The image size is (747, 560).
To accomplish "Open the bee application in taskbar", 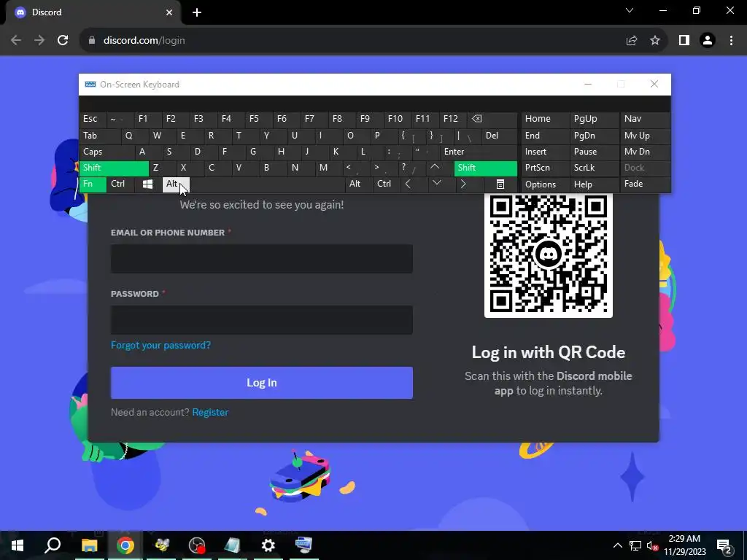I will coord(161,545).
